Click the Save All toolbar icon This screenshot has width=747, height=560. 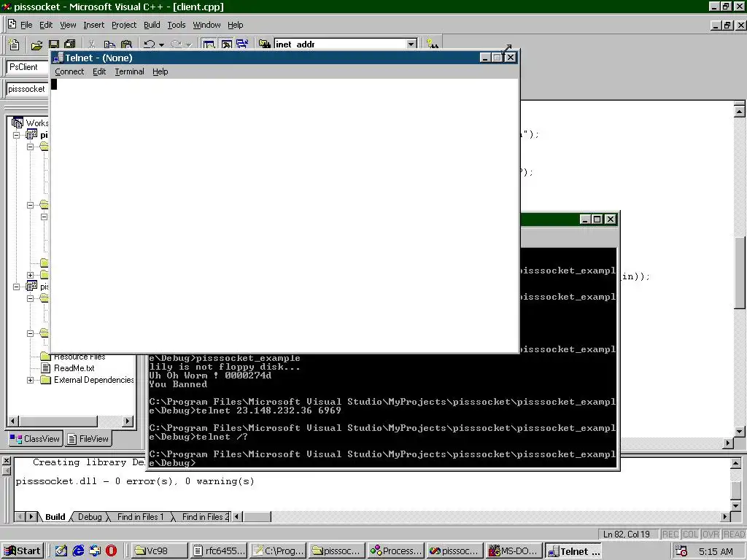coord(70,44)
